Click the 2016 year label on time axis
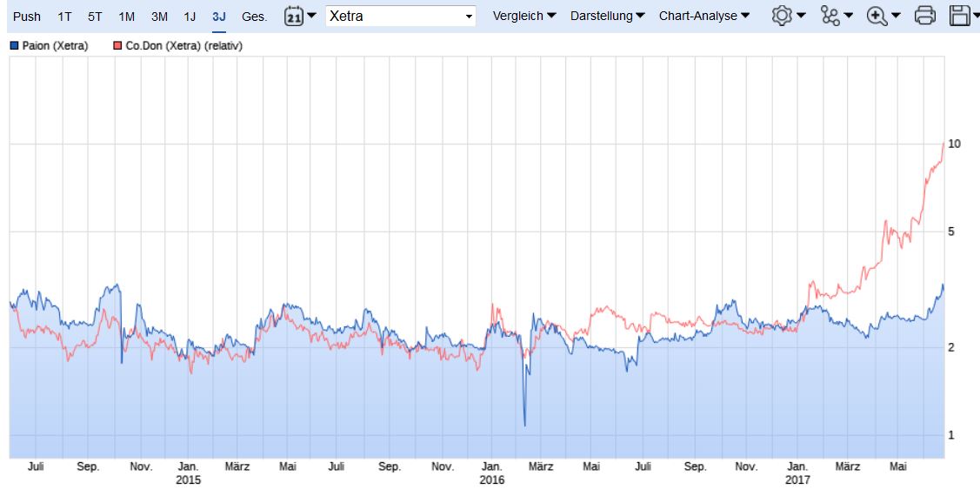980x490 pixels. [491, 480]
